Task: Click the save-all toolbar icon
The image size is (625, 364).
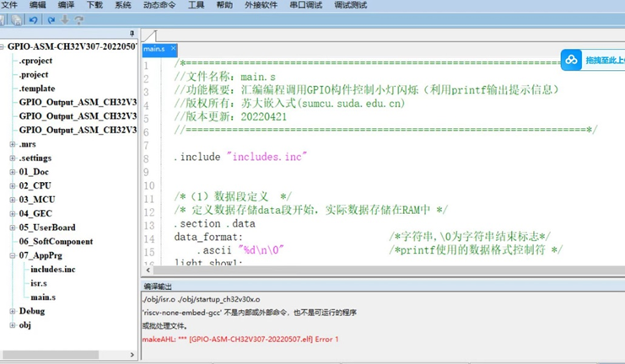Action: click(x=17, y=19)
